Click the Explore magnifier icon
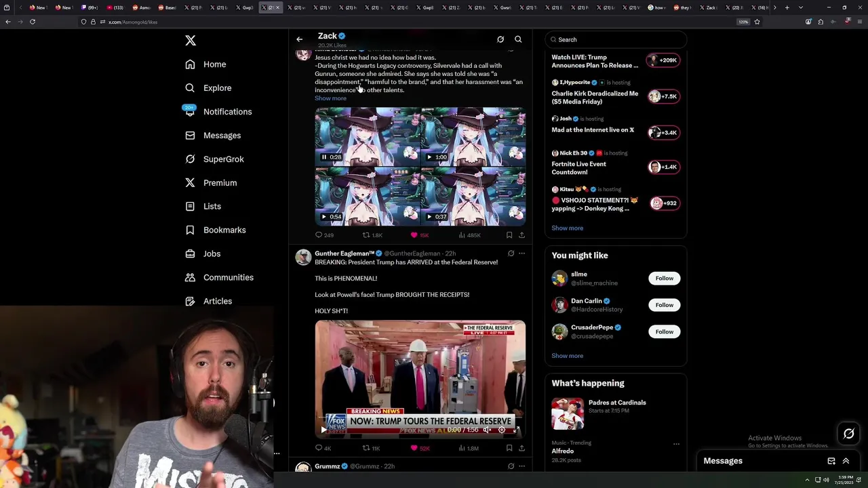This screenshot has width=868, height=488. click(x=190, y=88)
